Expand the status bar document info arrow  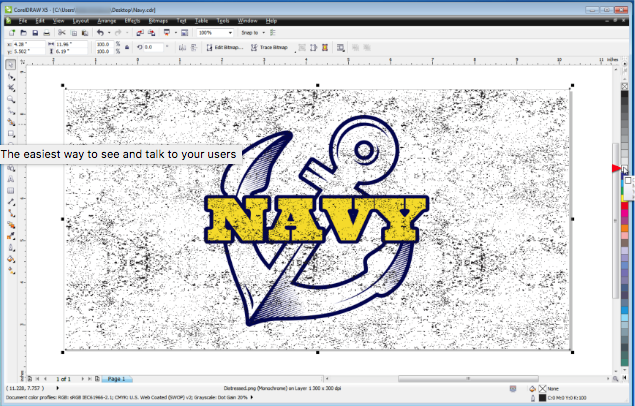coord(58,388)
